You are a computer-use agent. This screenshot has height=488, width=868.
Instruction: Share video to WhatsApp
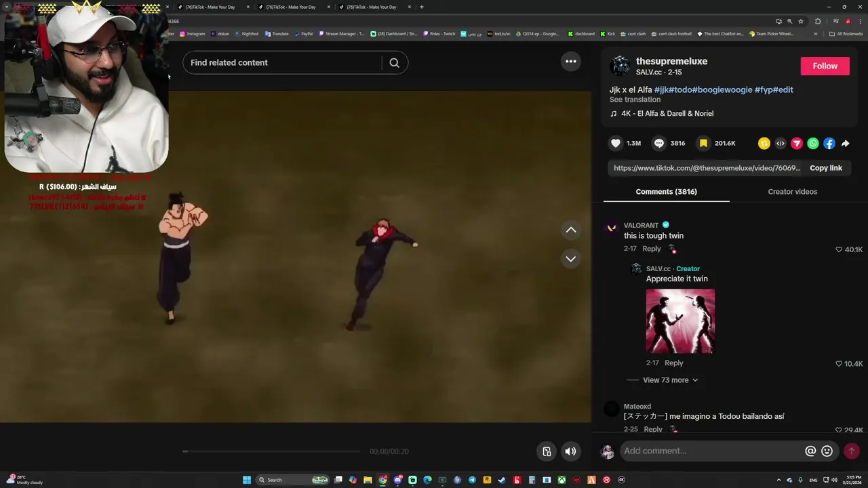point(813,143)
